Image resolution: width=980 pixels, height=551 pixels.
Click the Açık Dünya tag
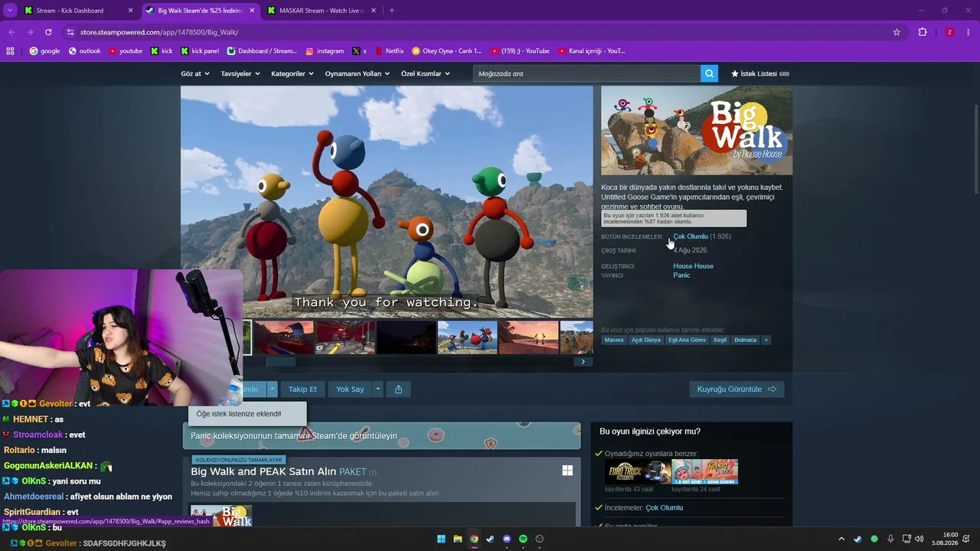[647, 340]
